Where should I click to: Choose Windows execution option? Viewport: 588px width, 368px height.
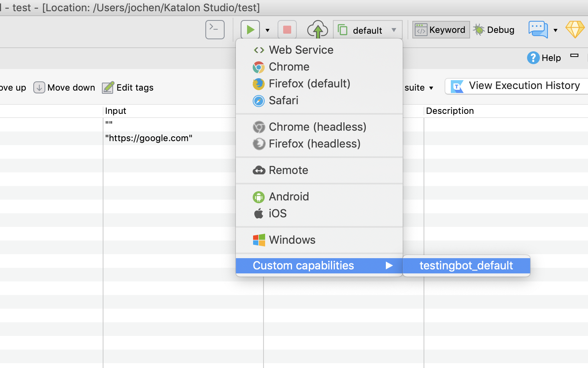[319, 240]
